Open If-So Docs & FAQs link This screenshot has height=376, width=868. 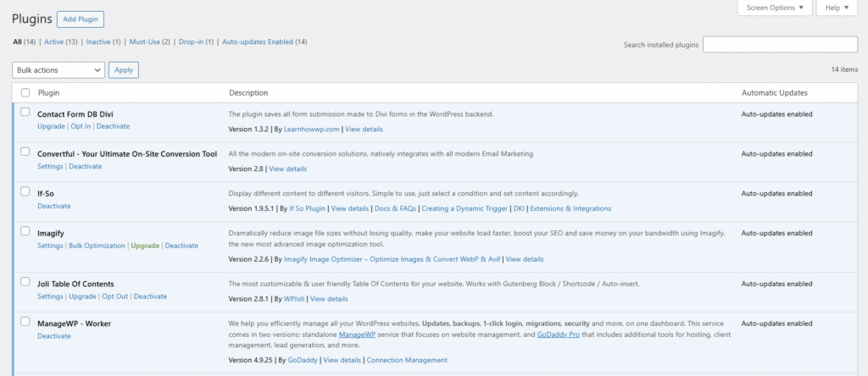coord(395,208)
